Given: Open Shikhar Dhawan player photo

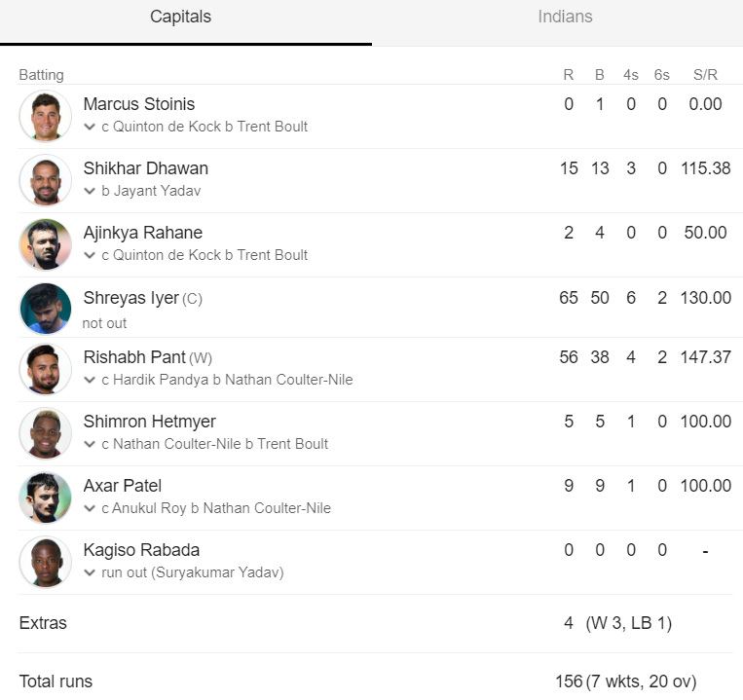Looking at the screenshot, I should (46, 180).
